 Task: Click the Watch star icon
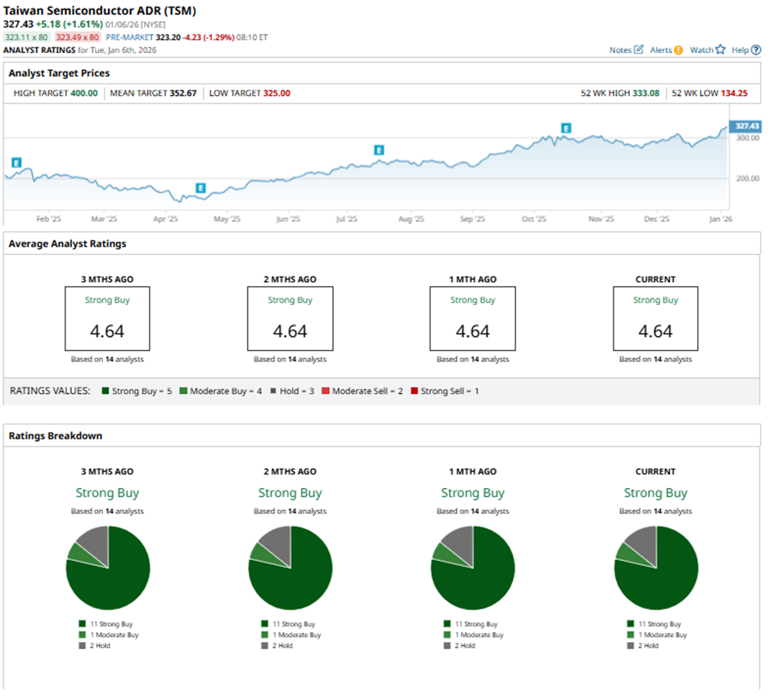720,50
